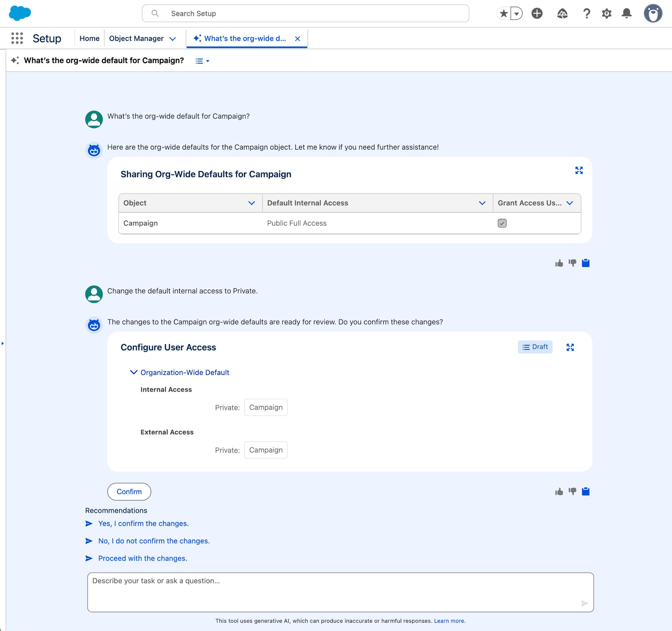Open Default Internal Access column menu
The image size is (672, 631).
tap(482, 203)
